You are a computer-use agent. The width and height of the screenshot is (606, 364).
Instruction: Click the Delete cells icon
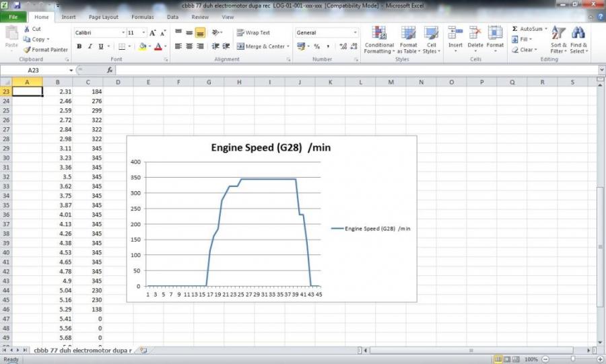point(475,34)
